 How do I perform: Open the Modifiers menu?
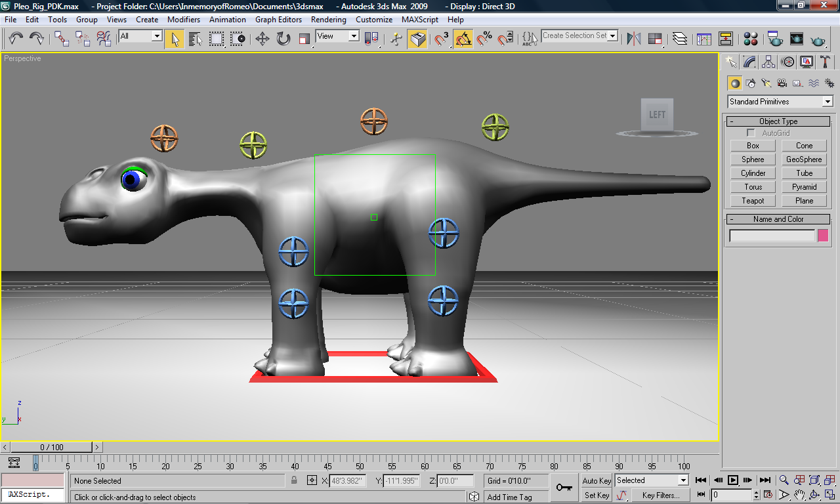184,20
